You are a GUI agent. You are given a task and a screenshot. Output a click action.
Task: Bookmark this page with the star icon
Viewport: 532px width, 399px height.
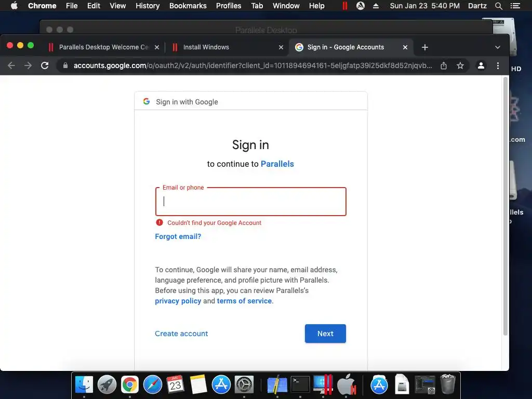click(x=460, y=65)
